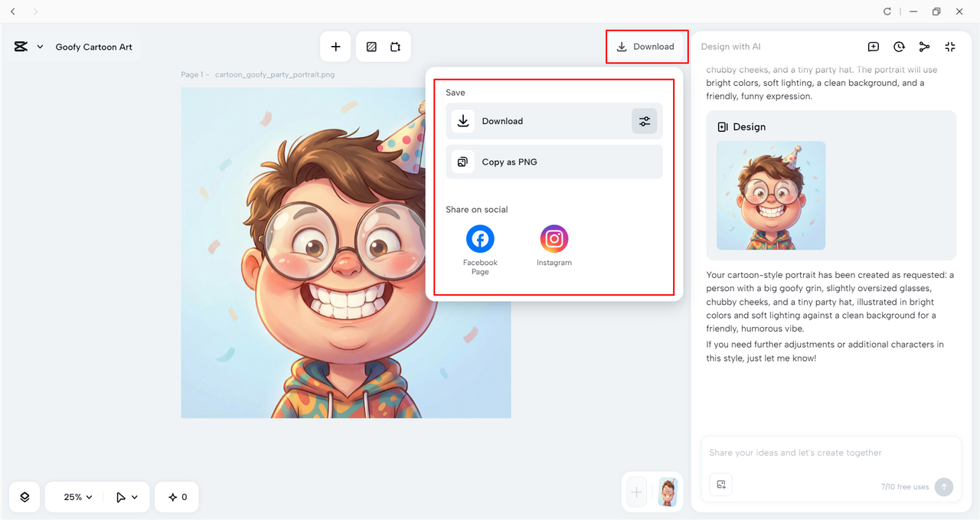Open the layers icon at bottom left
980x520 pixels.
[24, 497]
